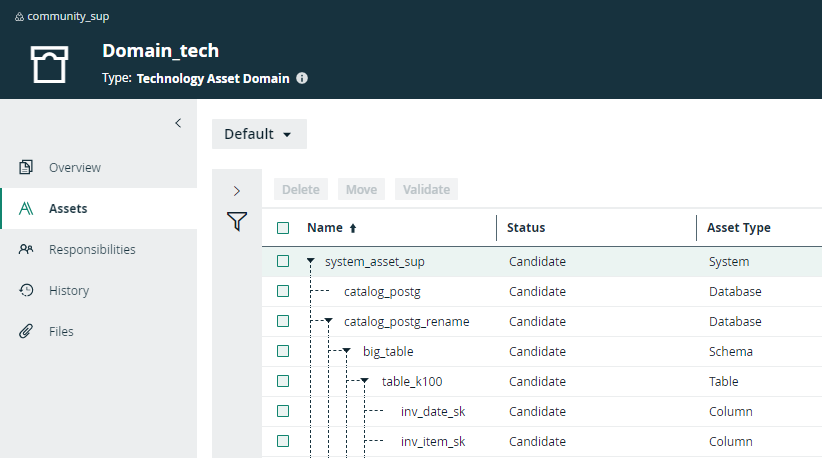The height and width of the screenshot is (458, 822).
Task: Click the Files paperclip icon
Action: [27, 331]
